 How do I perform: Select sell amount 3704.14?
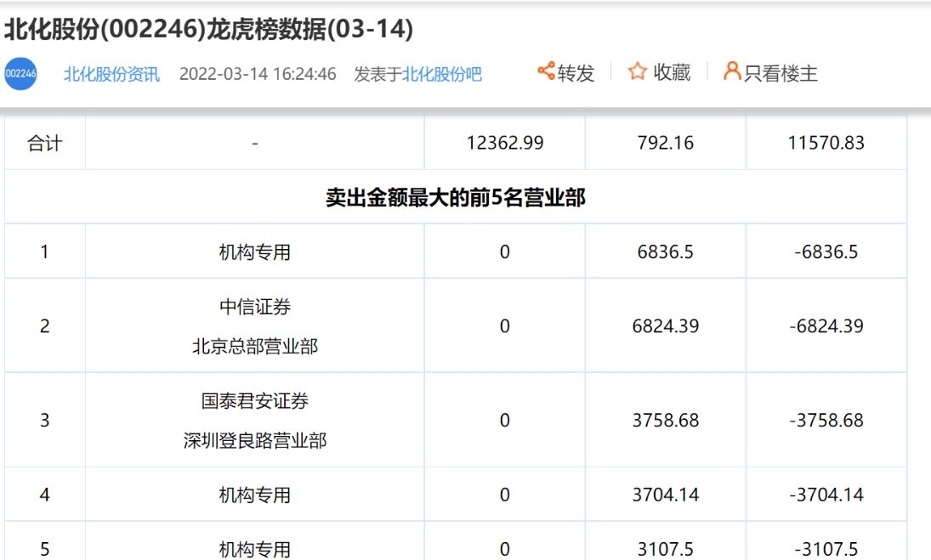pyautogui.click(x=666, y=495)
